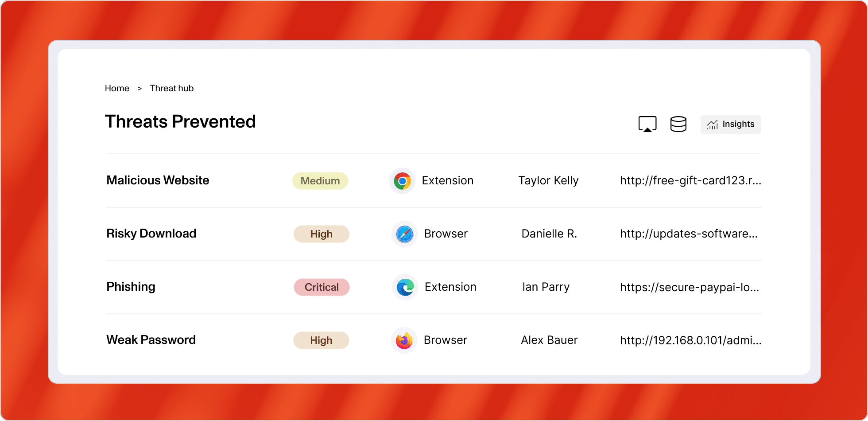Click the 192.168.0.101 admin URL
The width and height of the screenshot is (868, 421).
(x=690, y=340)
